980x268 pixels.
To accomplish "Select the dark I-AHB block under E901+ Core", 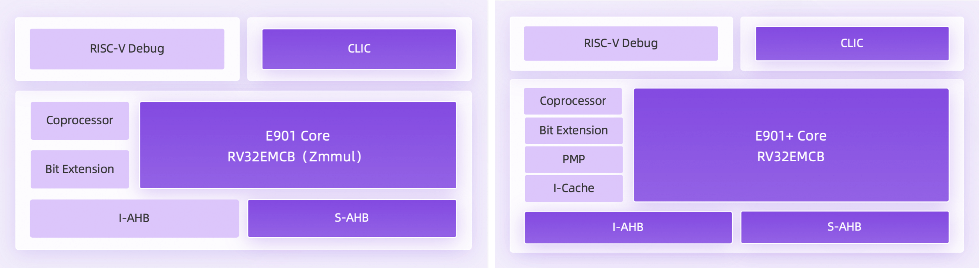I will 628,227.
